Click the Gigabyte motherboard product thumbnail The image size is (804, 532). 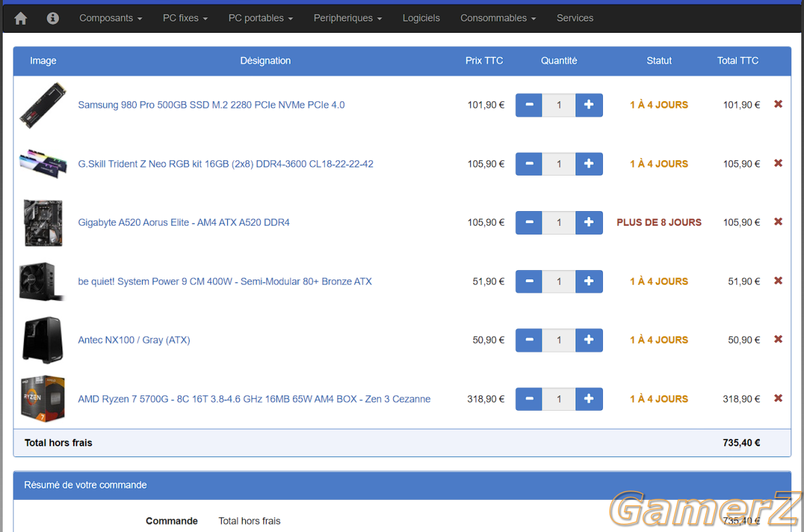coord(43,222)
